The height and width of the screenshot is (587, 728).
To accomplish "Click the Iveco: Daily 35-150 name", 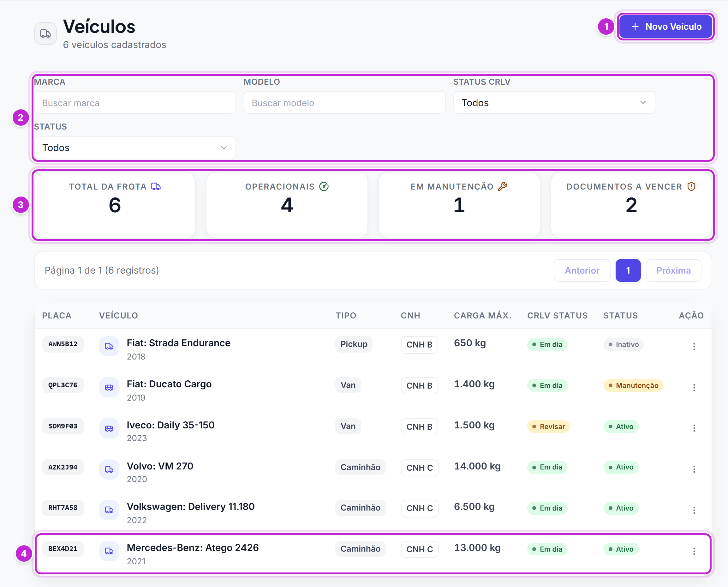I will coord(170,425).
